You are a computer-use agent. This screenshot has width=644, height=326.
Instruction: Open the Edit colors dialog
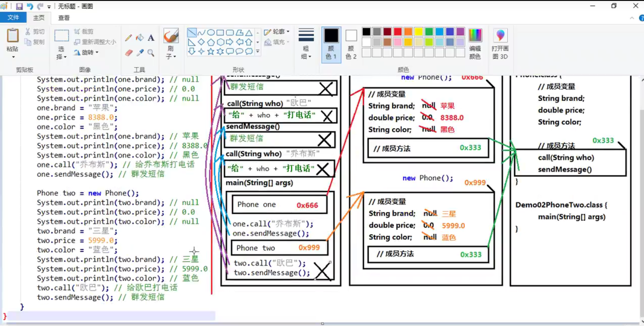coord(475,44)
